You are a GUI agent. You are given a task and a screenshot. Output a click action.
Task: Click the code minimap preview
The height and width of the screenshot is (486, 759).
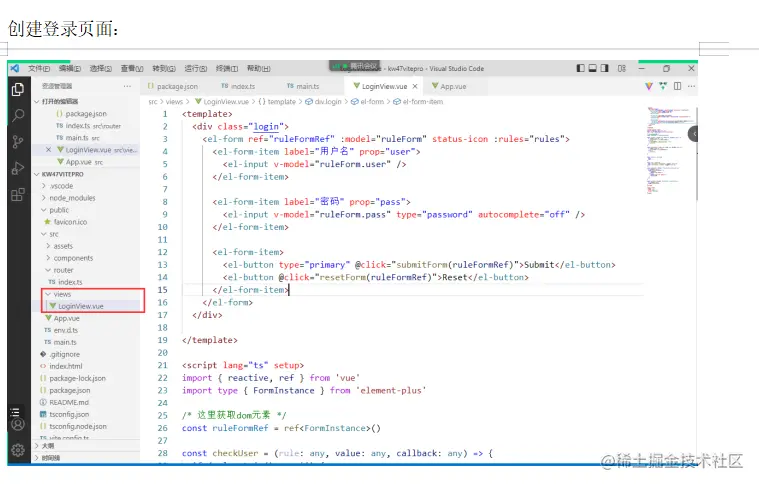coord(670,150)
